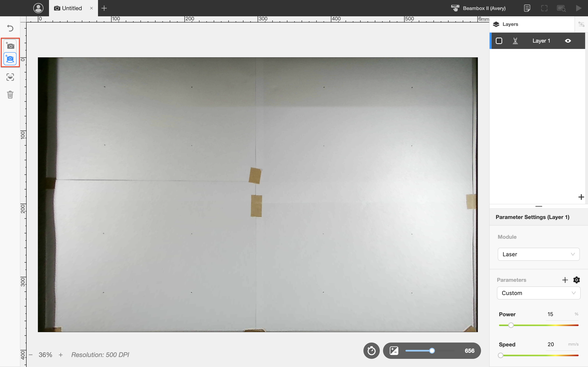Select the full-area camera preview icon
Image resolution: width=588 pixels, height=367 pixels.
pyautogui.click(x=10, y=59)
